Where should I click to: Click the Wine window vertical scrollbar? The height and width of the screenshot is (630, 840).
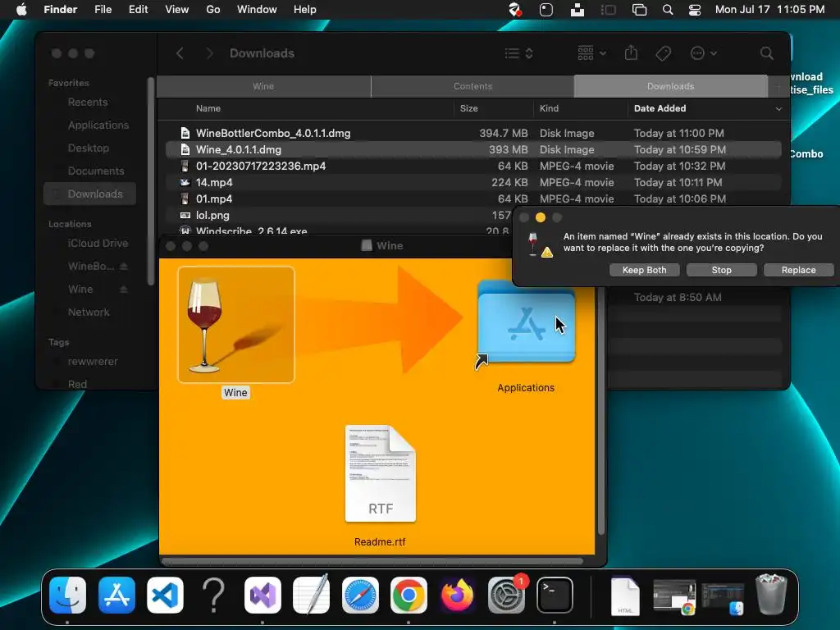[600, 410]
